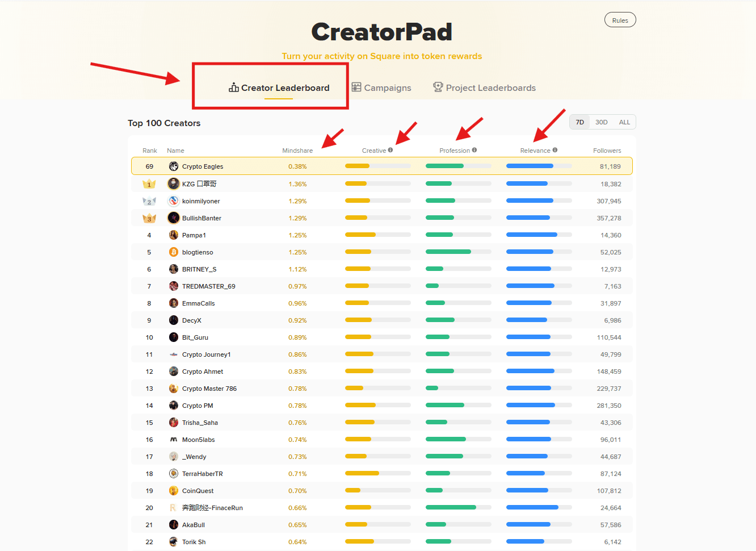Click the DecyX avatar
Viewport: 756px width, 551px height.
coord(174,320)
